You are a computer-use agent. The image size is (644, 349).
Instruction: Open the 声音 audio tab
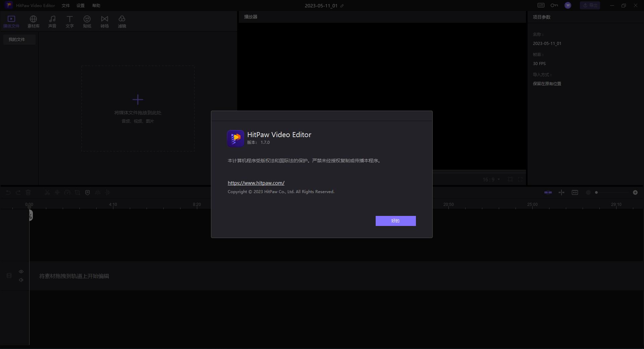click(52, 22)
